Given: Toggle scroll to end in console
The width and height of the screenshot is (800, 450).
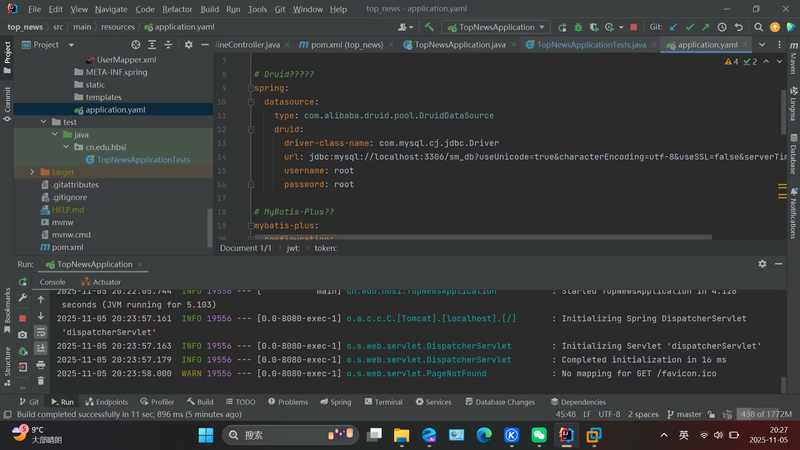Looking at the screenshot, I should click(41, 348).
